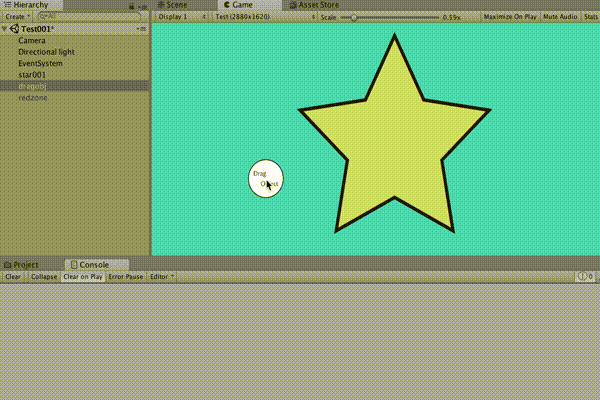Image resolution: width=600 pixels, height=400 pixels.
Task: Adjust the Game view Scale slider handle
Action: pyautogui.click(x=354, y=17)
